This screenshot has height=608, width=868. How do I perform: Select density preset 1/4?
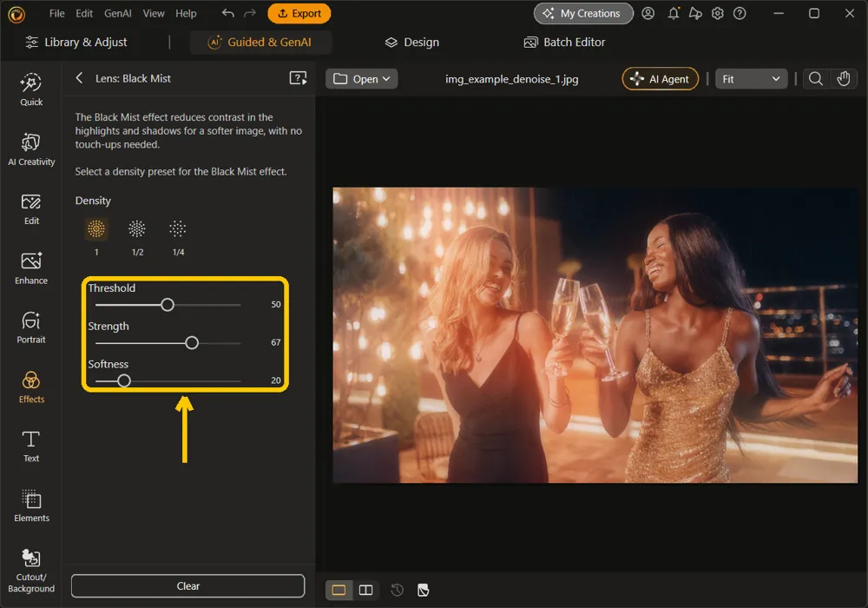click(178, 228)
